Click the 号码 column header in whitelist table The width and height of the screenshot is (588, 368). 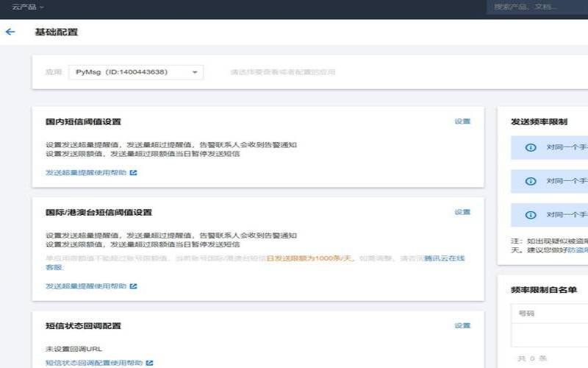[526, 314]
